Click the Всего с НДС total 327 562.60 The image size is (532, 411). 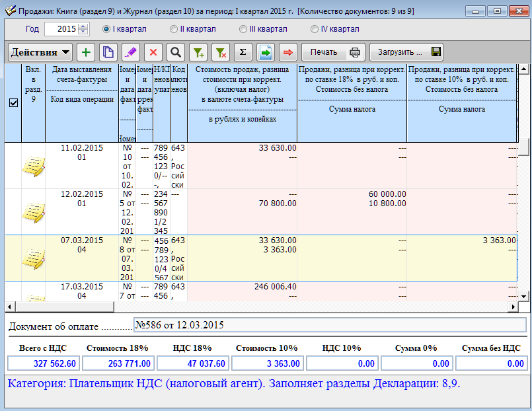(x=44, y=363)
